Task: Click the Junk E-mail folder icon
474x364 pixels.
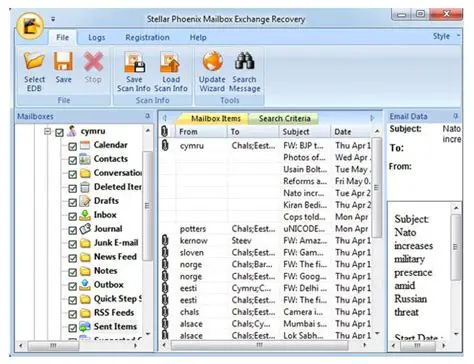Action: (x=85, y=243)
